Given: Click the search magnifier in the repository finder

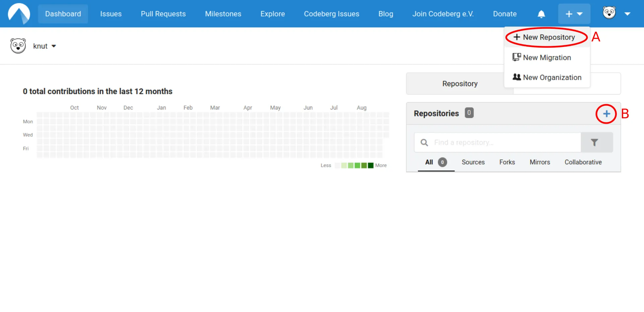Looking at the screenshot, I should 424,142.
